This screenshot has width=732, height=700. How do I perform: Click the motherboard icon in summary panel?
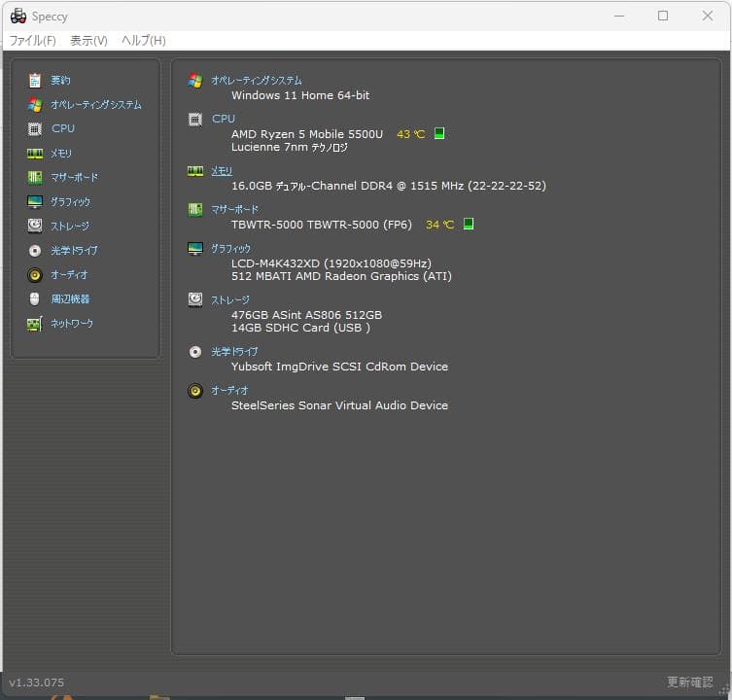[195, 210]
